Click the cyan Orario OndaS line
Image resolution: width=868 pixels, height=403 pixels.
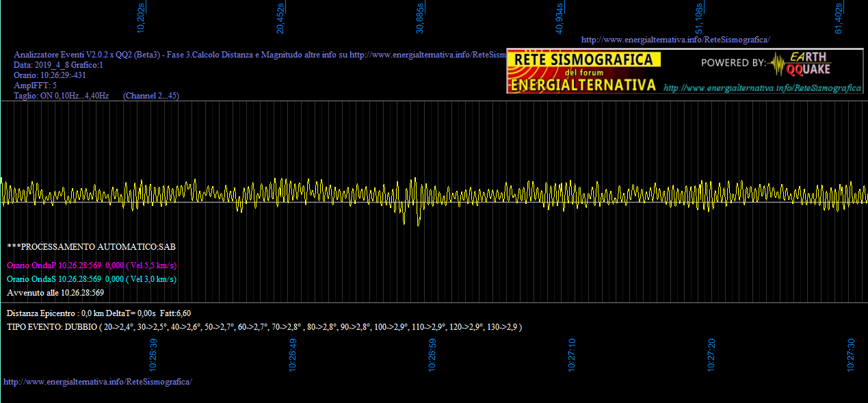point(92,278)
